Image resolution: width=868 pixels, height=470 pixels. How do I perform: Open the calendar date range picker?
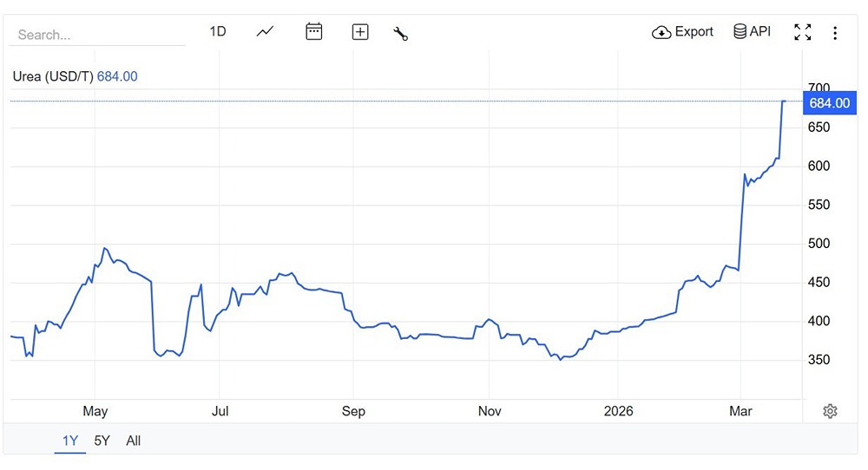pos(314,32)
